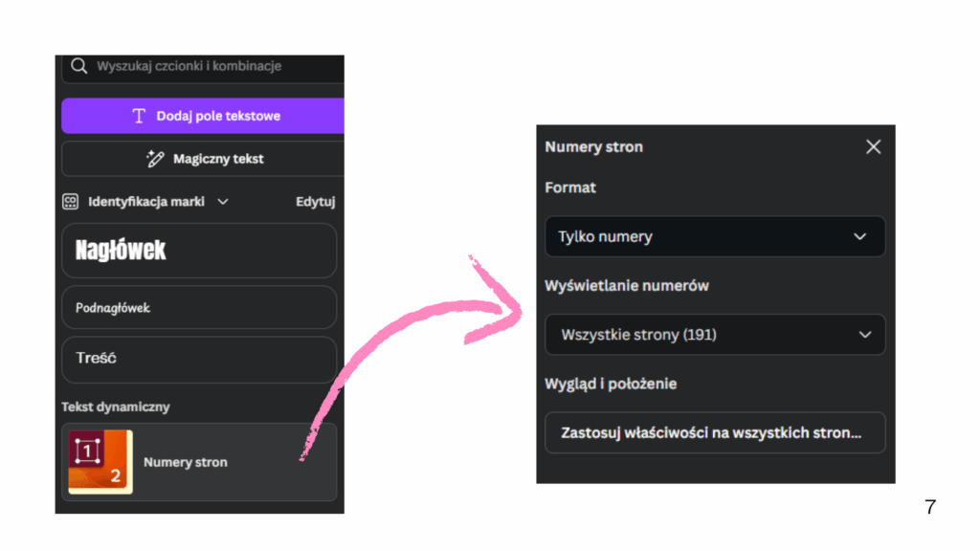Click the T icon on the purple button
Screen dimensions: 980x551
tap(139, 116)
